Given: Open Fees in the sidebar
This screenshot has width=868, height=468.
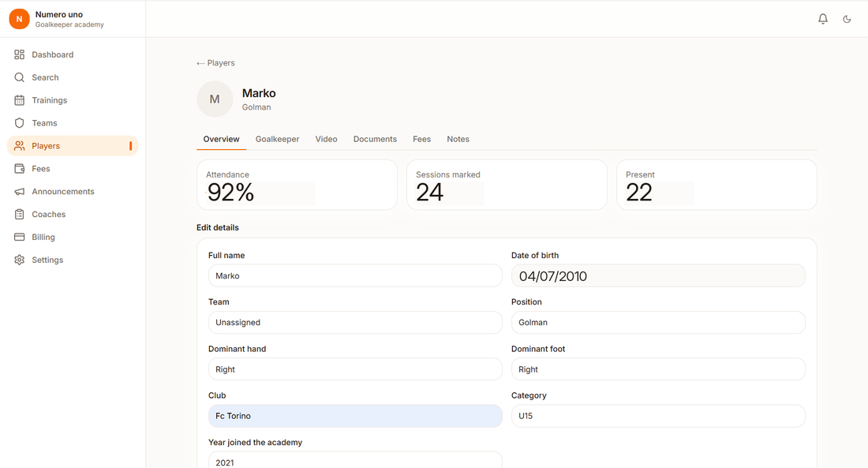Looking at the screenshot, I should [73, 168].
